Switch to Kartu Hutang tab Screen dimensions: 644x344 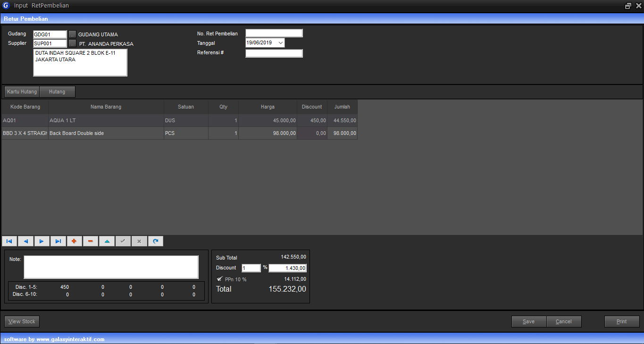point(22,92)
